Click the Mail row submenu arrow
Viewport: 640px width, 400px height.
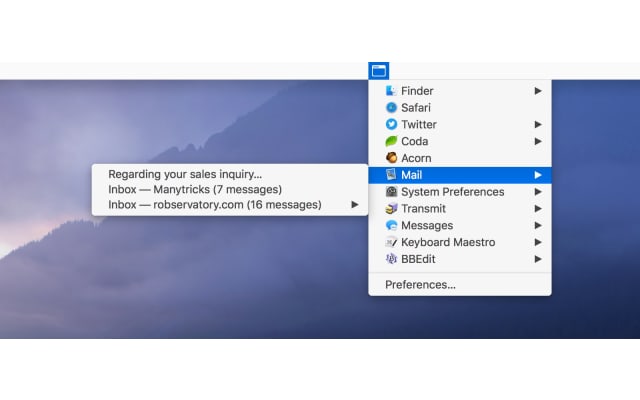coord(538,175)
